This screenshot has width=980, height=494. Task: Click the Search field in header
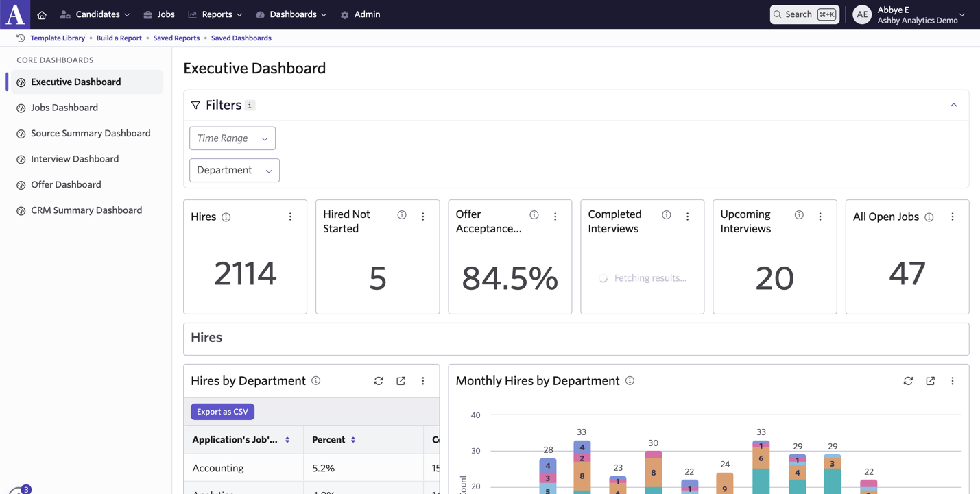pos(804,14)
